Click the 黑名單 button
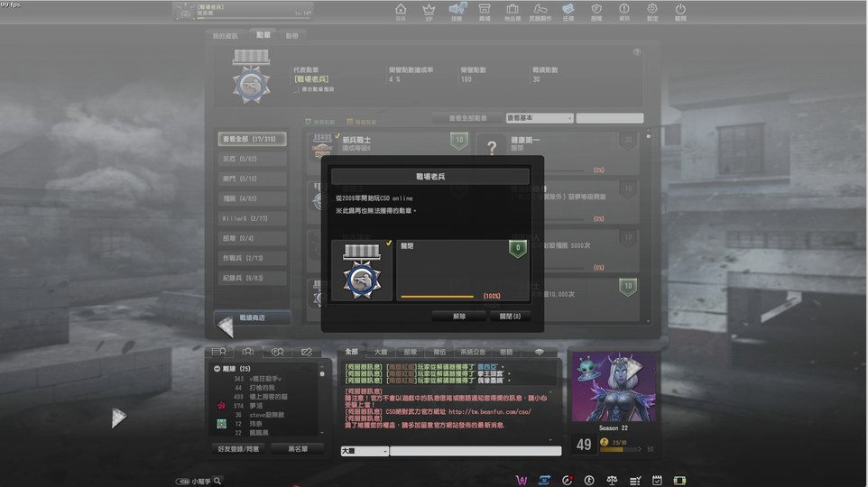 click(298, 449)
